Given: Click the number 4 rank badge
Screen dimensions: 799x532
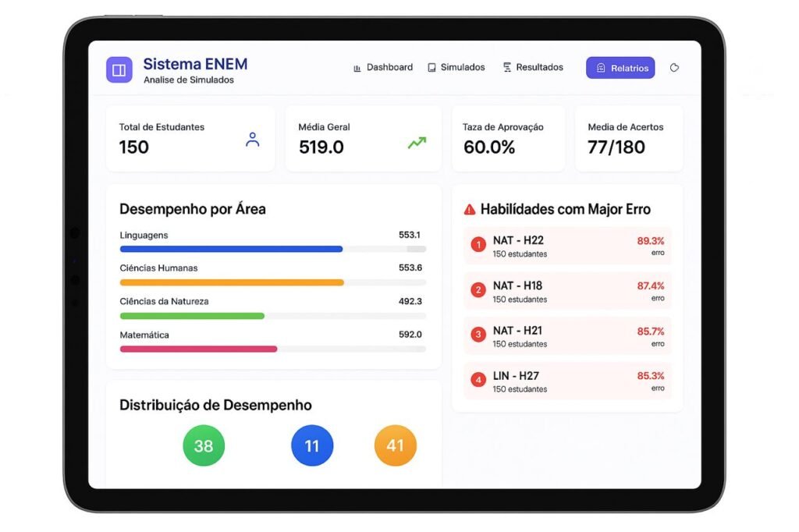Looking at the screenshot, I should [x=478, y=381].
